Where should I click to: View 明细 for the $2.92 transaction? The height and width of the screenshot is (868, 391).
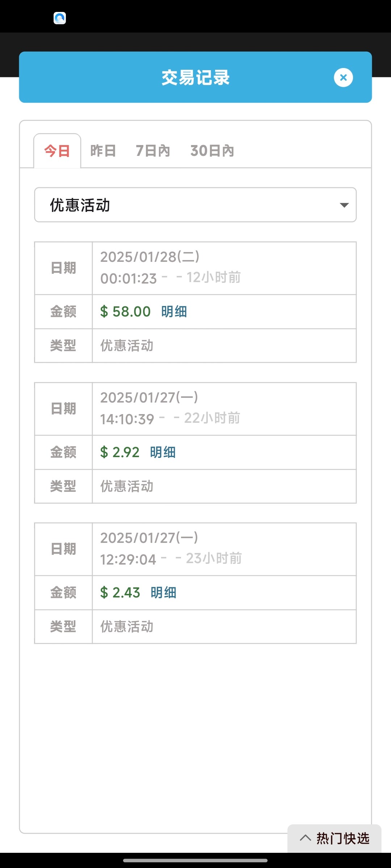pos(163,452)
